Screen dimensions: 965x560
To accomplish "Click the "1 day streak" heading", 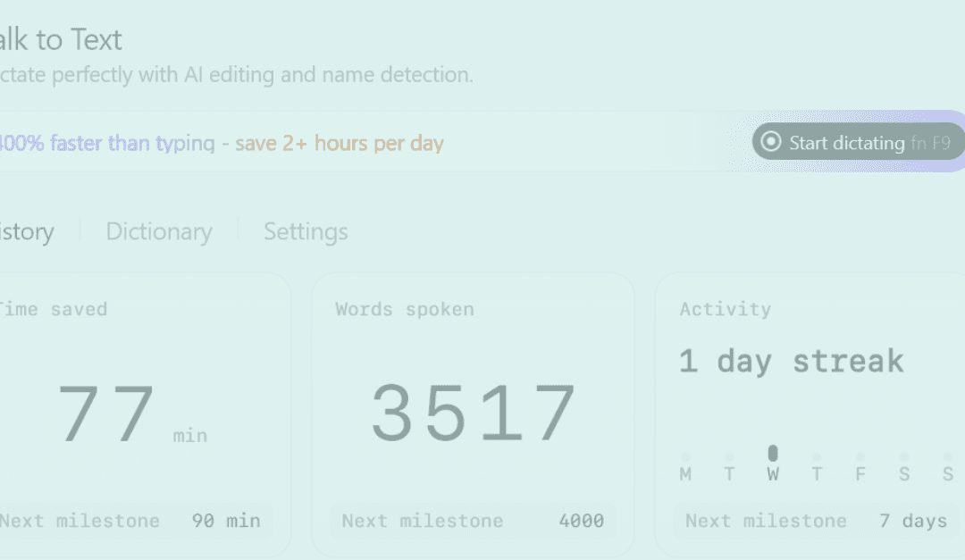I will click(791, 361).
